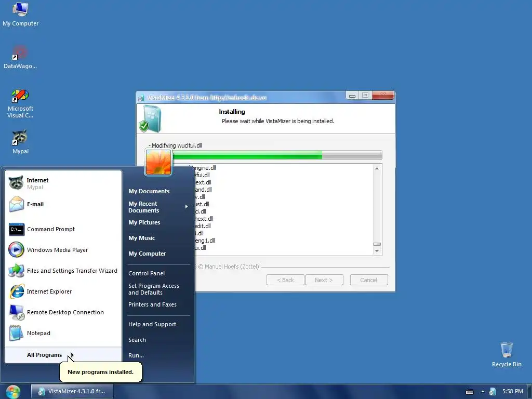Open Command Prompt from Start menu
This screenshot has width=532, height=399.
tap(64, 229)
